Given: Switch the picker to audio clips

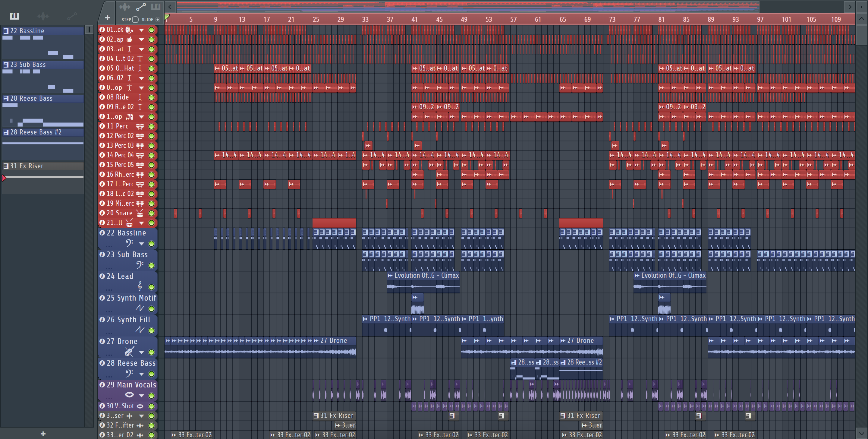Looking at the screenshot, I should click(43, 16).
